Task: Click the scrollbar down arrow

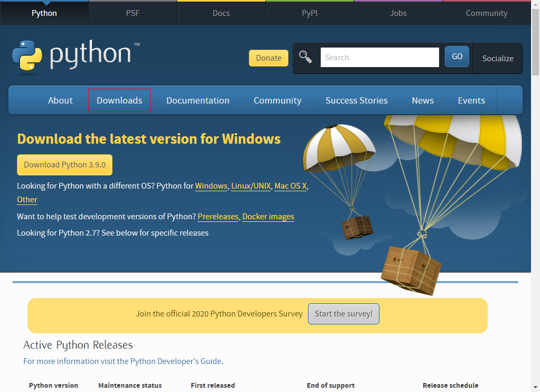Action: point(536,387)
